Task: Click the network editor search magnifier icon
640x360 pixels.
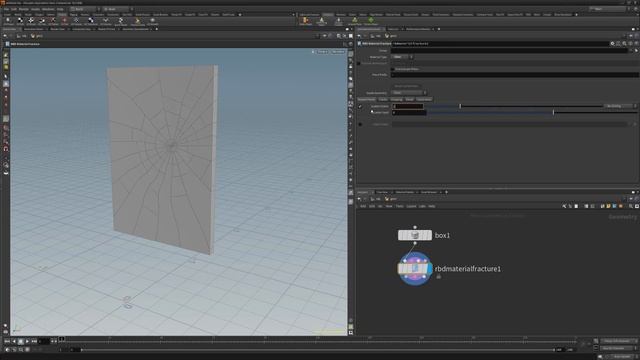Action: (631, 206)
